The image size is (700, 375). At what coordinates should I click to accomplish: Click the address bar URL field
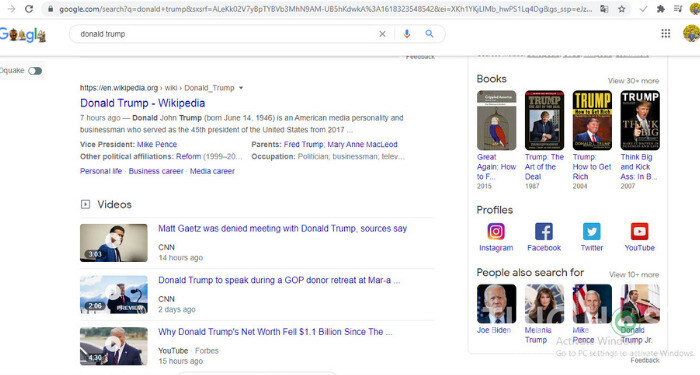point(326,9)
